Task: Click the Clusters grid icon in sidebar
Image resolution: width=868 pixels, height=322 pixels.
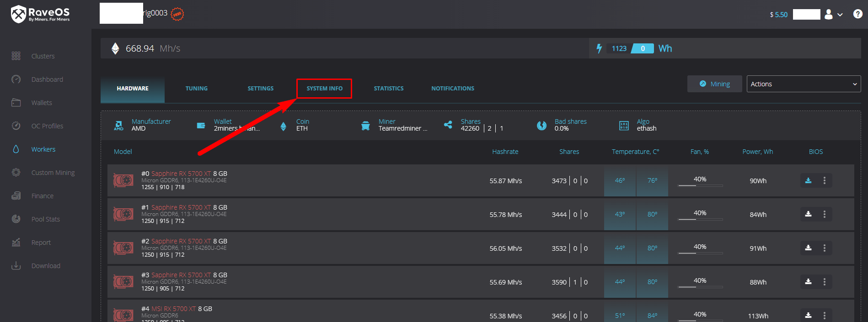Action: coord(16,56)
